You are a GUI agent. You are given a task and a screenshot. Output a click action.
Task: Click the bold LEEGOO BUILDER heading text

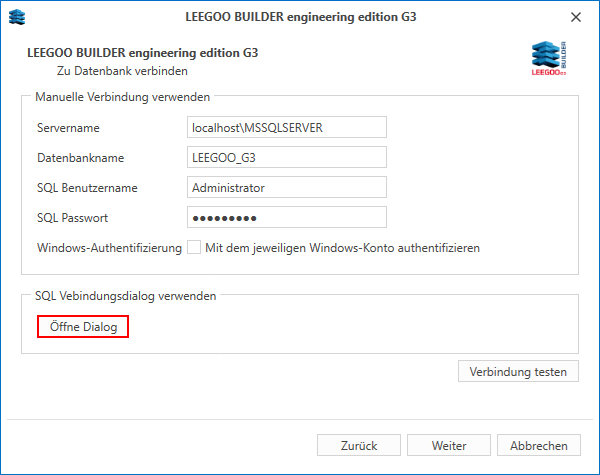[x=143, y=53]
